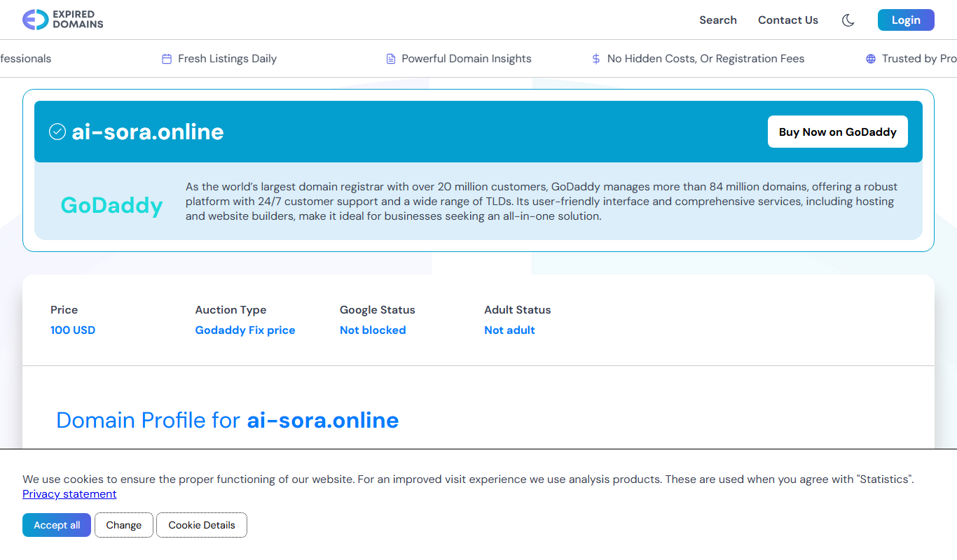Click the GoDaddy logo text
The width and height of the screenshot is (957, 560).
point(111,205)
